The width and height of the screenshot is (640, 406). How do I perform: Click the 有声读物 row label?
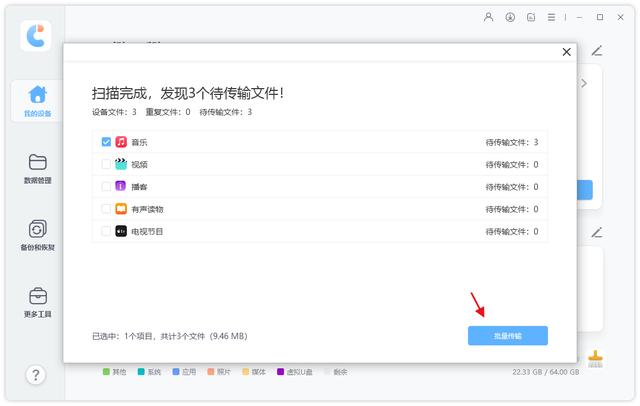click(x=147, y=209)
